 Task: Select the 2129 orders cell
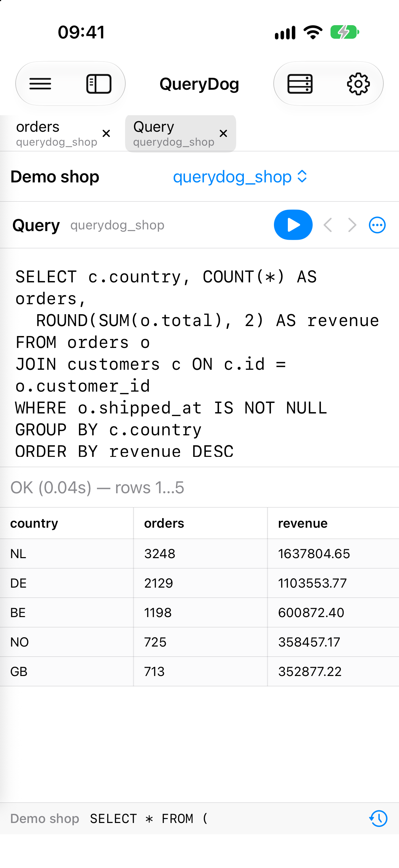coord(200,583)
